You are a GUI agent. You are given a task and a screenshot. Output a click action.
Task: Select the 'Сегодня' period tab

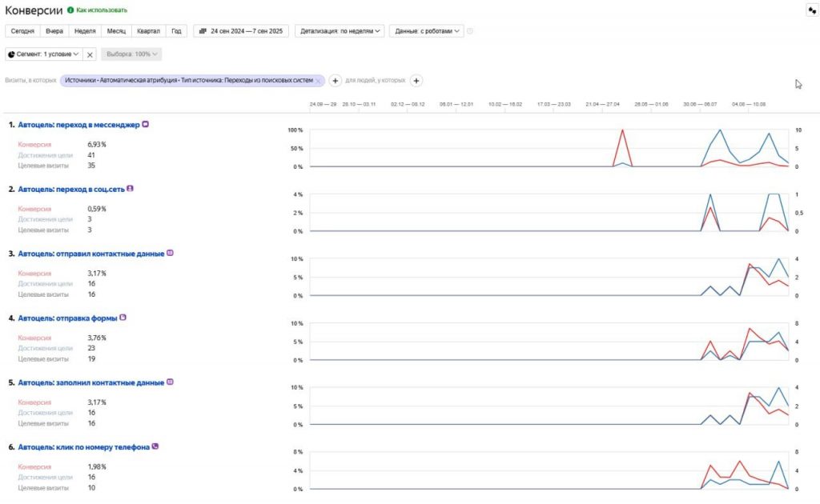(x=22, y=31)
